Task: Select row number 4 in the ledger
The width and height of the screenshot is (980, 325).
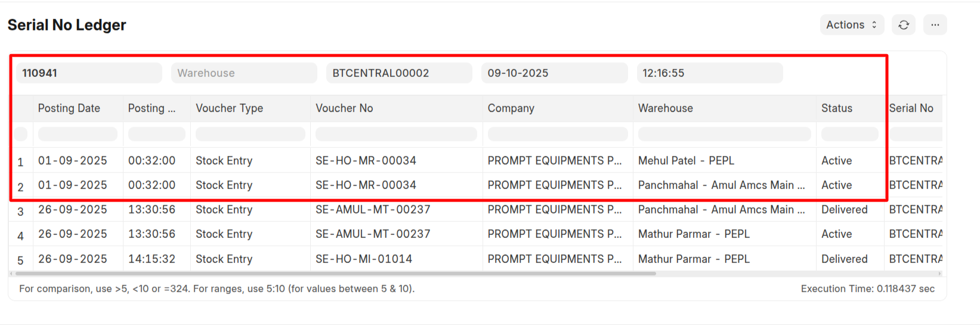Action: coord(21,236)
